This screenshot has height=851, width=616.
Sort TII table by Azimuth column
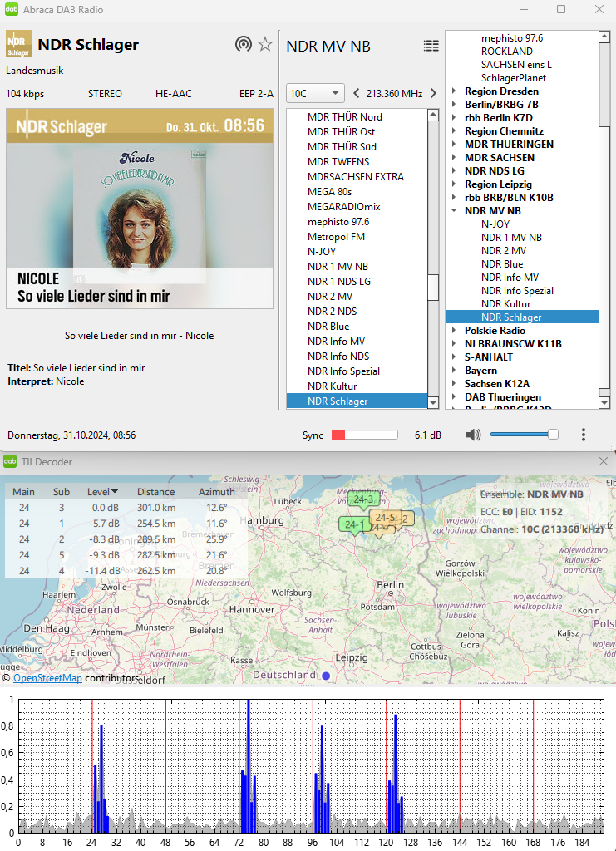[x=216, y=492]
